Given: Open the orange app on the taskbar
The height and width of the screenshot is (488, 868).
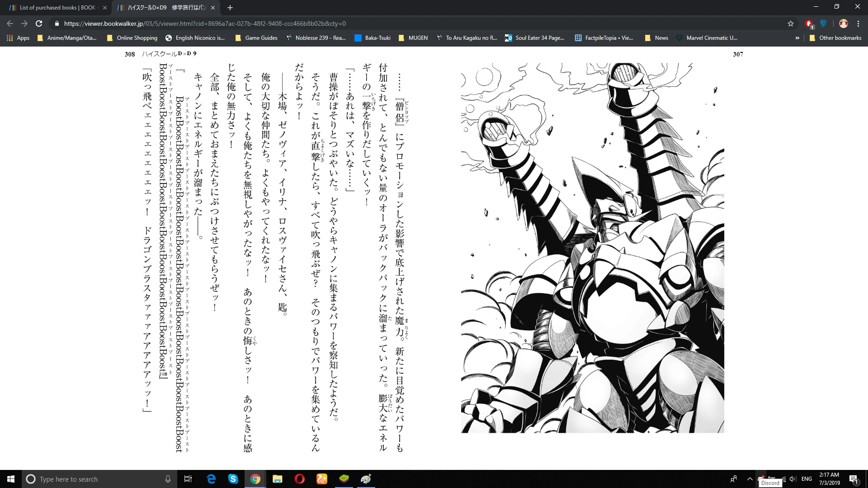Looking at the screenshot, I should tap(321, 479).
